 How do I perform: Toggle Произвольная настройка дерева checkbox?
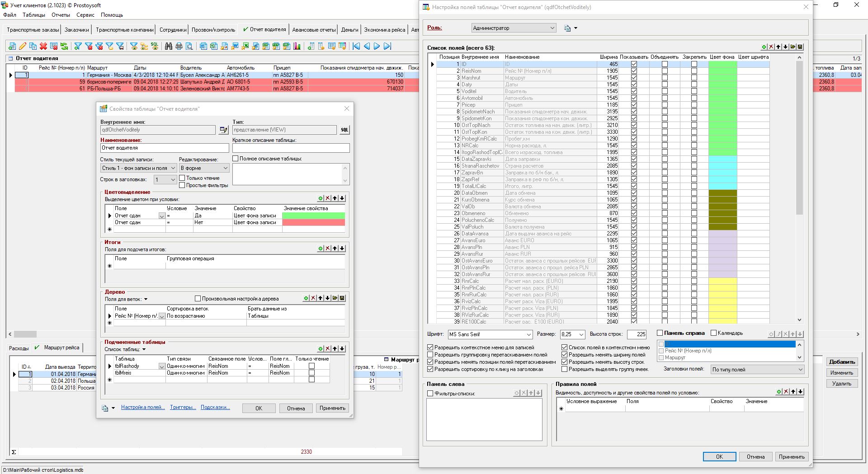198,299
